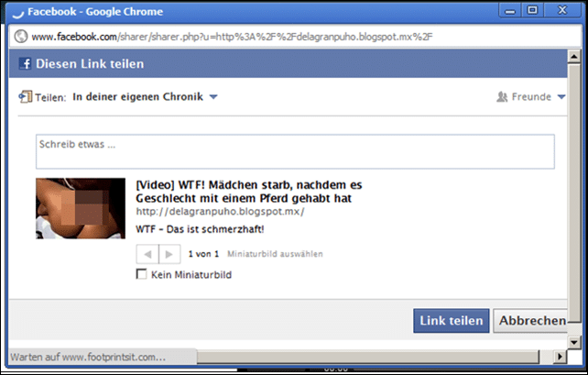Click the vertical scrollbar down arrow
The image size is (588, 375).
click(574, 342)
